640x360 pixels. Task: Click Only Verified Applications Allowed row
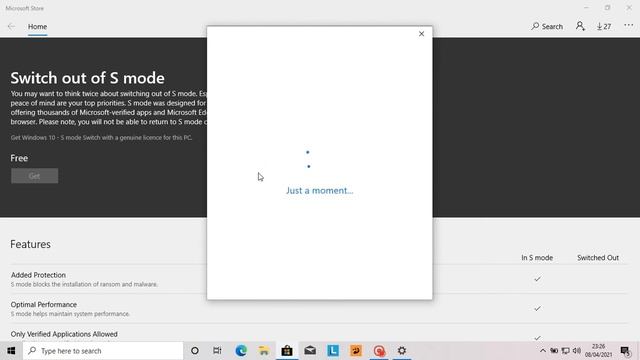(318, 334)
